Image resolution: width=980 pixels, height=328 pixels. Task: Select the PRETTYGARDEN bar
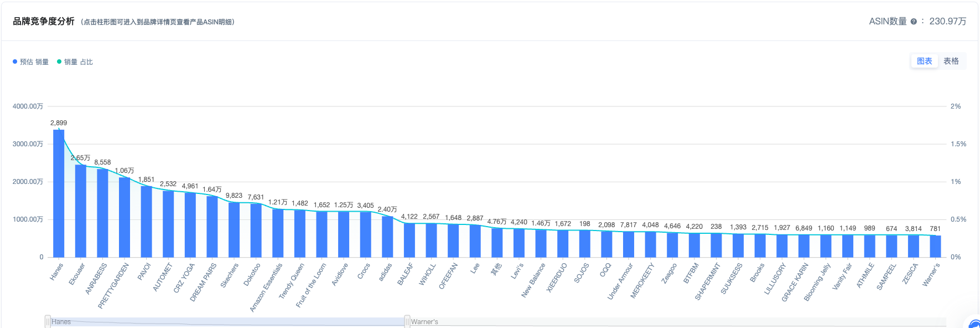click(x=125, y=217)
